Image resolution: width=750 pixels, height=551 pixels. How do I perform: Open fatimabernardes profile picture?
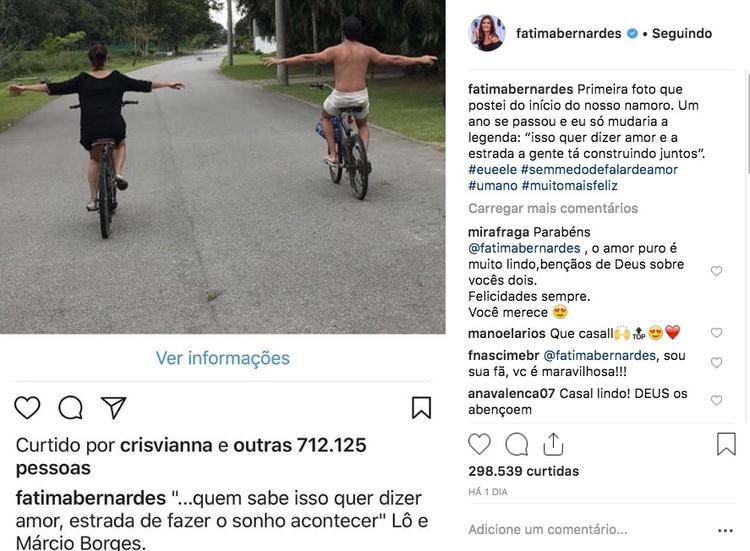(487, 33)
